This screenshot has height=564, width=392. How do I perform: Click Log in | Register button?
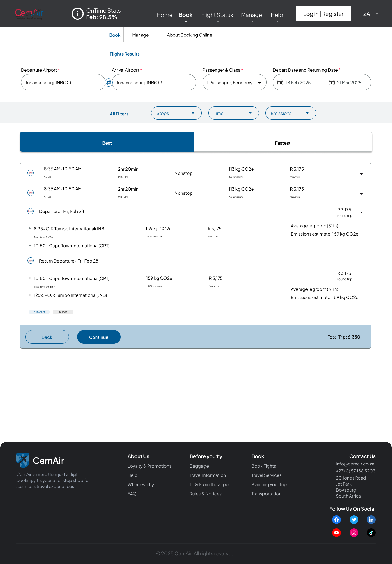[323, 14]
